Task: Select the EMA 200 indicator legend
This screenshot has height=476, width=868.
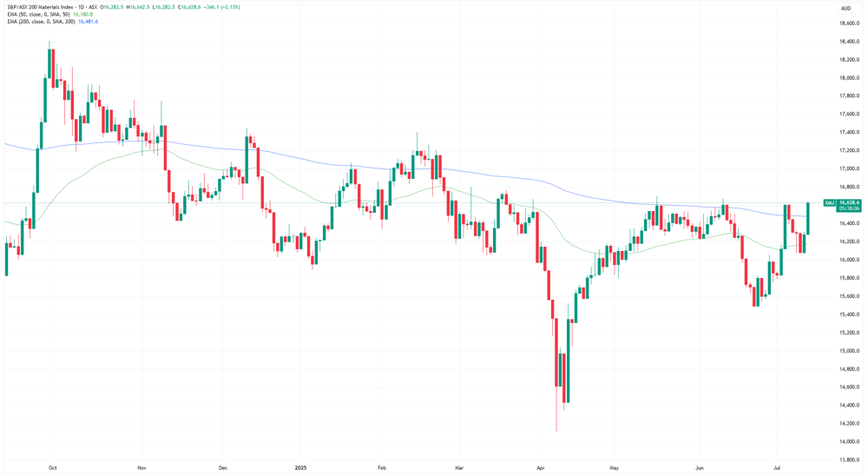Action: (40, 21)
